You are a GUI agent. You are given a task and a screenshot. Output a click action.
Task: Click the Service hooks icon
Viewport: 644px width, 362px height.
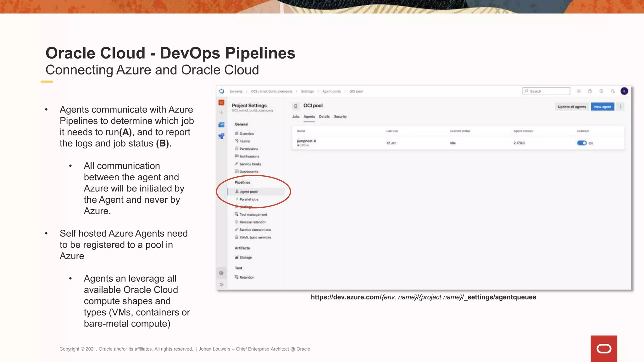pyautogui.click(x=236, y=164)
